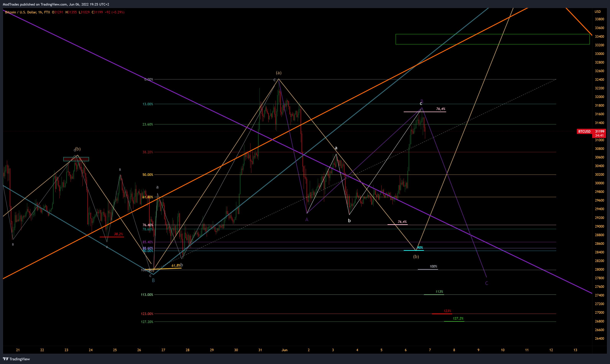Image resolution: width=610 pixels, height=364 pixels.
Task: Click the yellow 61,8% projection label
Action: 176,265
